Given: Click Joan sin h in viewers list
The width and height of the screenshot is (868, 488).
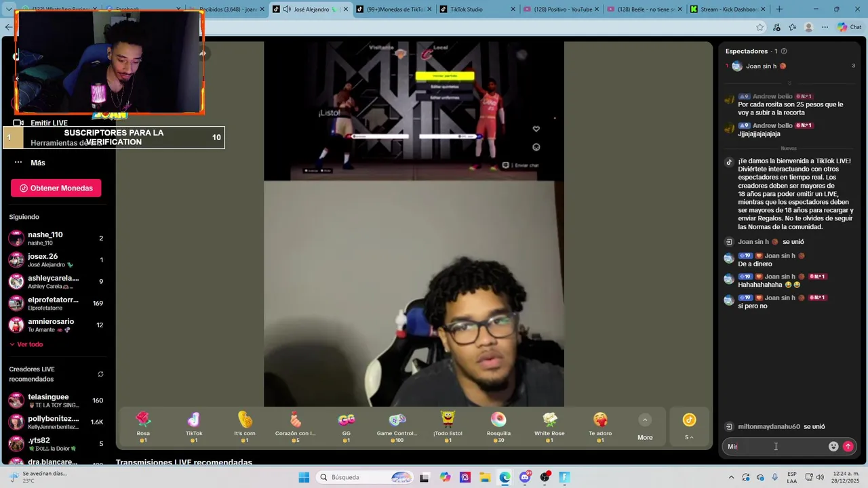Looking at the screenshot, I should (x=760, y=66).
